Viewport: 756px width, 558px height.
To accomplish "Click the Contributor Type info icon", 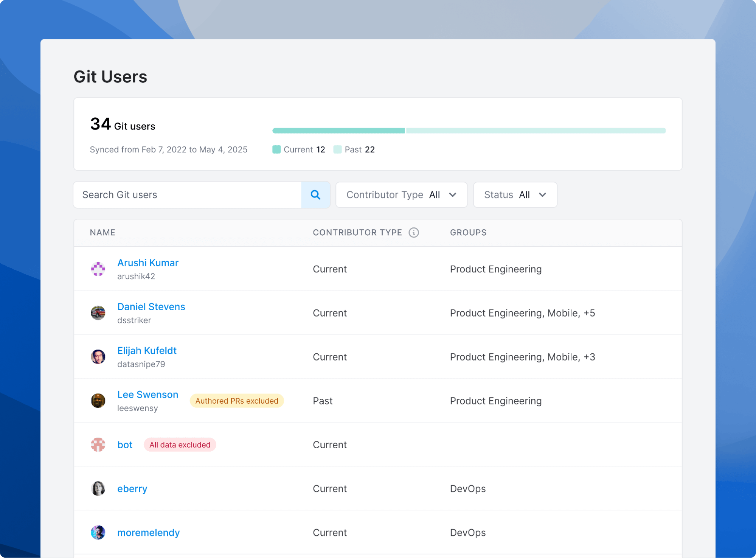I will (414, 233).
